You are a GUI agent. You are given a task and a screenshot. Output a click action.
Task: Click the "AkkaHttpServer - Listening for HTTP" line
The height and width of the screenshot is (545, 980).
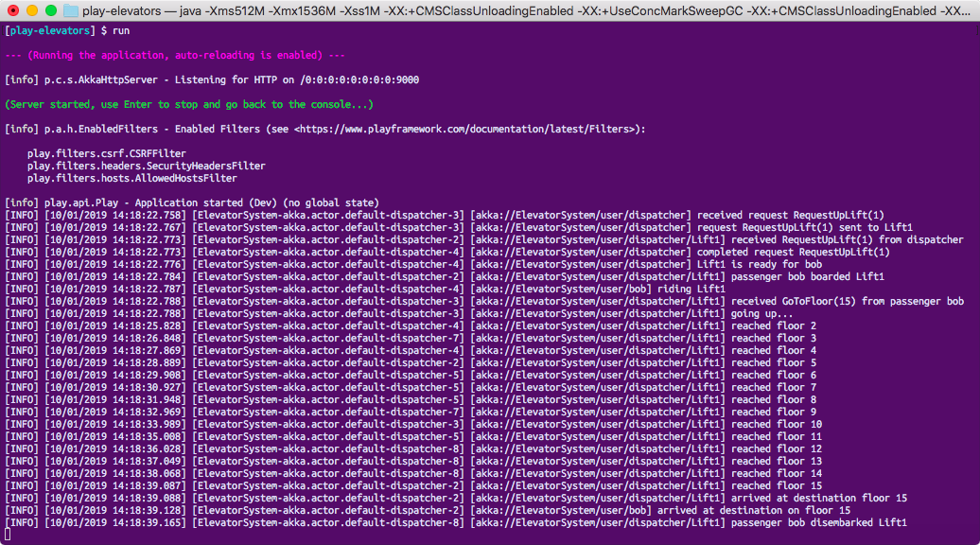coord(212,80)
